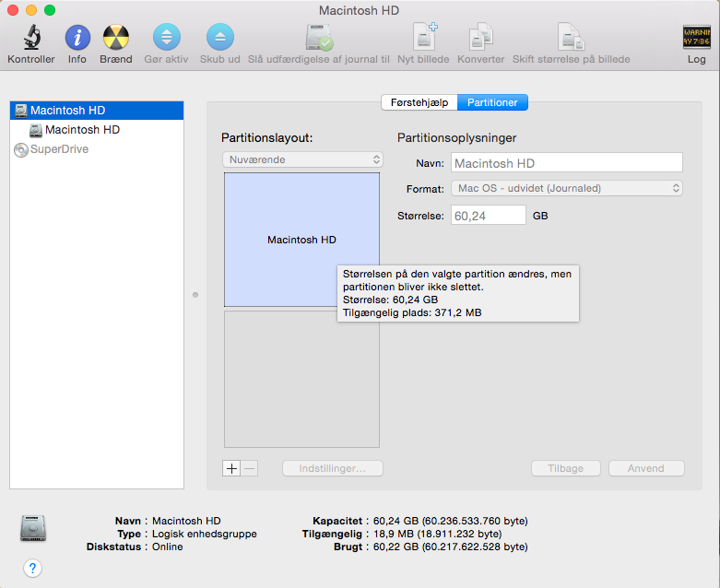Image resolution: width=720 pixels, height=588 pixels.
Task: Click the Tilbage button
Action: coord(566,468)
